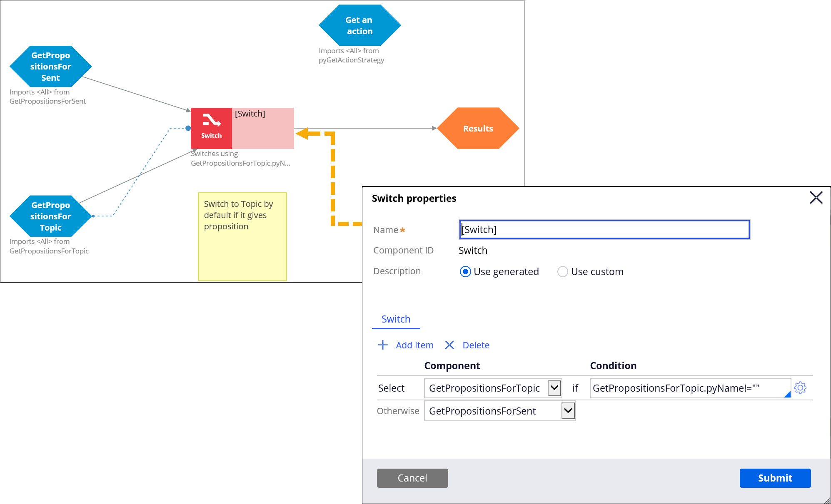Close the Switch properties dialog
831x504 pixels.
(816, 198)
